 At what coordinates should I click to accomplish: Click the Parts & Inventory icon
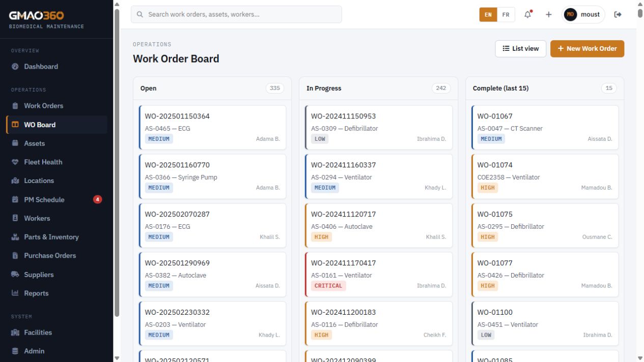(x=15, y=237)
